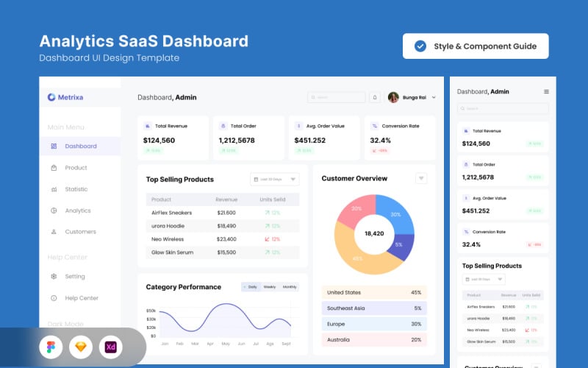
Task: Open the hamburger menu in mobile view
Action: click(x=546, y=92)
